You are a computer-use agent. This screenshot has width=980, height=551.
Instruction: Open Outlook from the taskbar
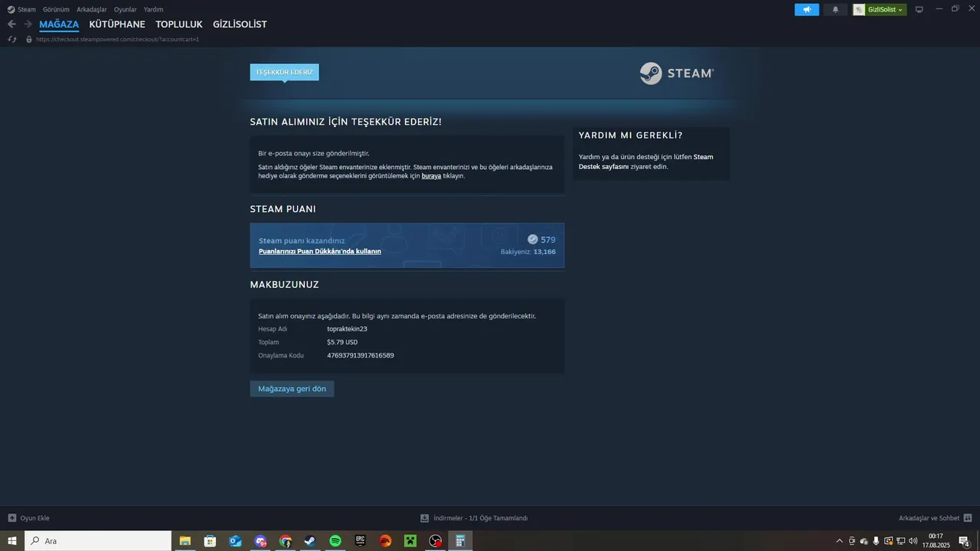coord(235,541)
